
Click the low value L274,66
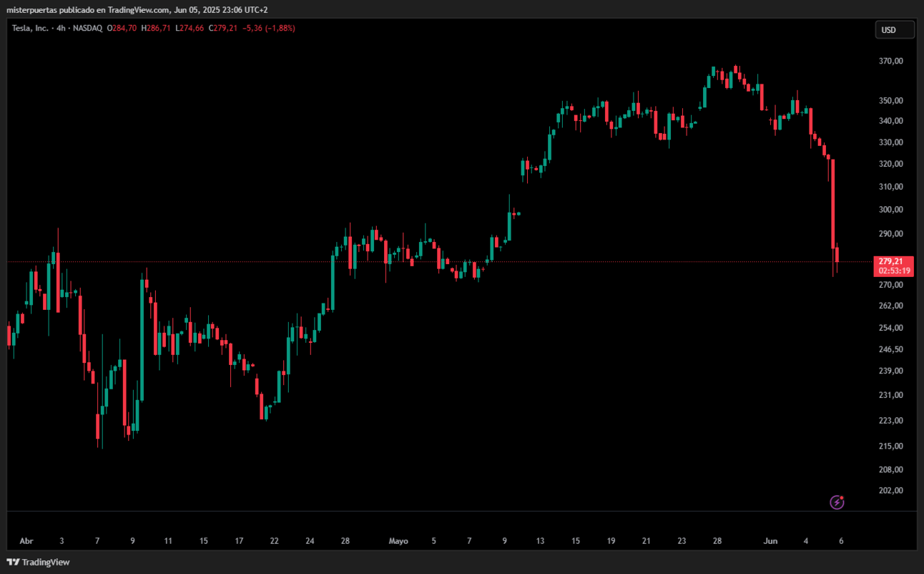[189, 29]
